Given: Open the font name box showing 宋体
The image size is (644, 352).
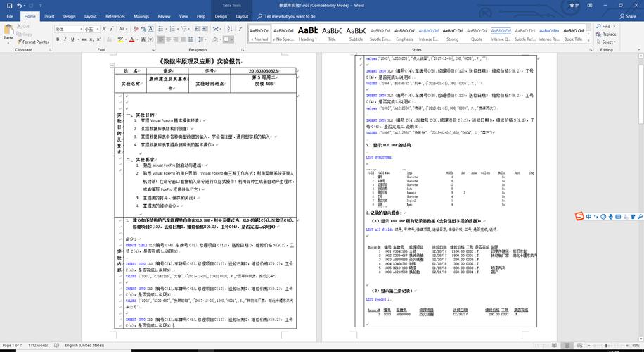Looking at the screenshot, I should coord(69,29).
